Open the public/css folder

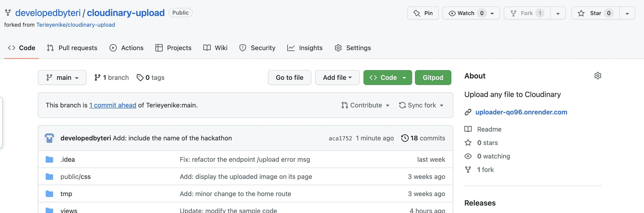coord(75,177)
